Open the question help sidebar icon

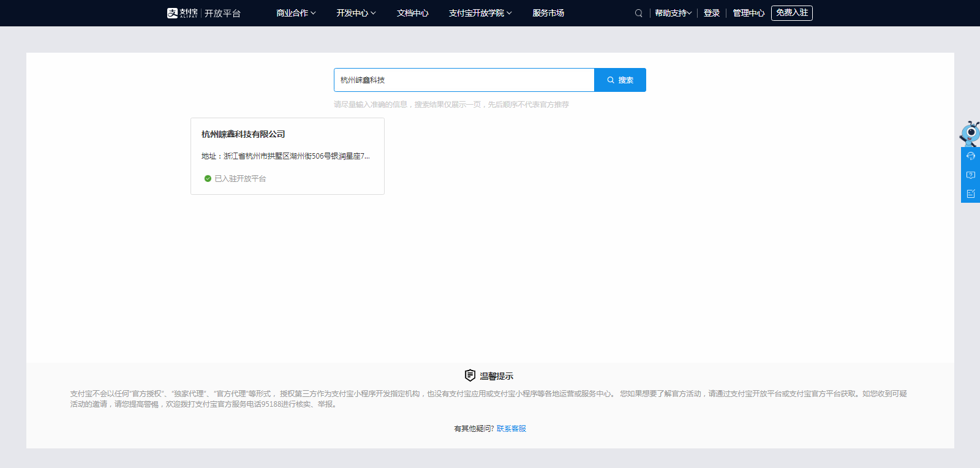pos(971,175)
